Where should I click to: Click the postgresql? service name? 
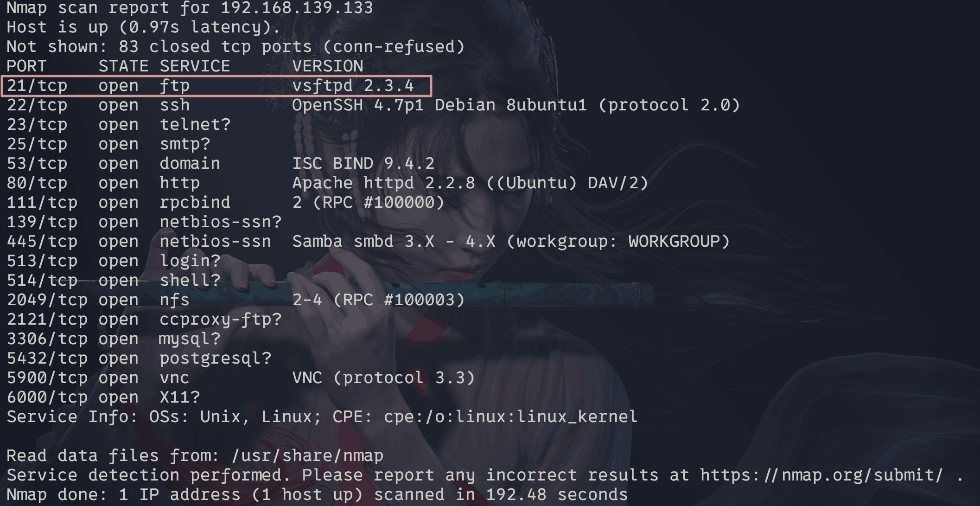pos(215,359)
